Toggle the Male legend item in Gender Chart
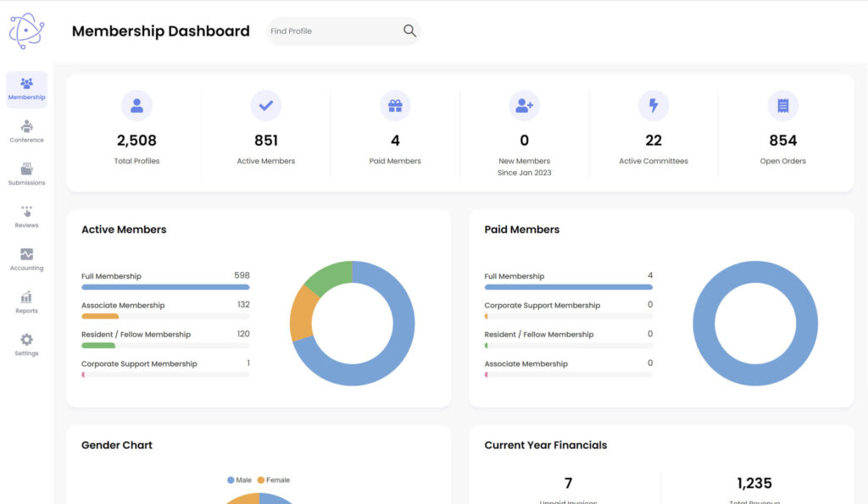Screen dimensions: 868x504 point(240,480)
